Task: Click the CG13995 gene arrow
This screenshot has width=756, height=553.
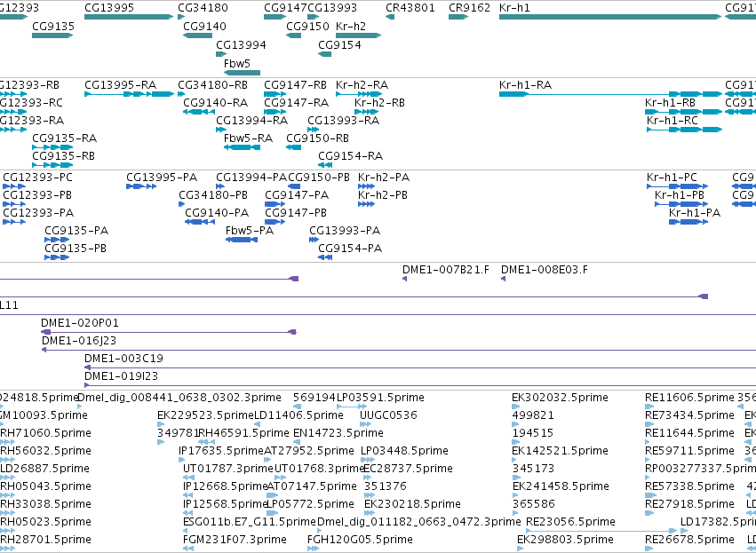Action: click(x=129, y=17)
